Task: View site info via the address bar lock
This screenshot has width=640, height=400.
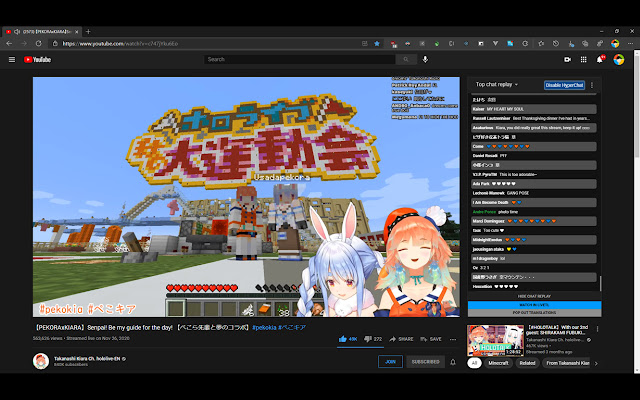Action: click(x=55, y=43)
